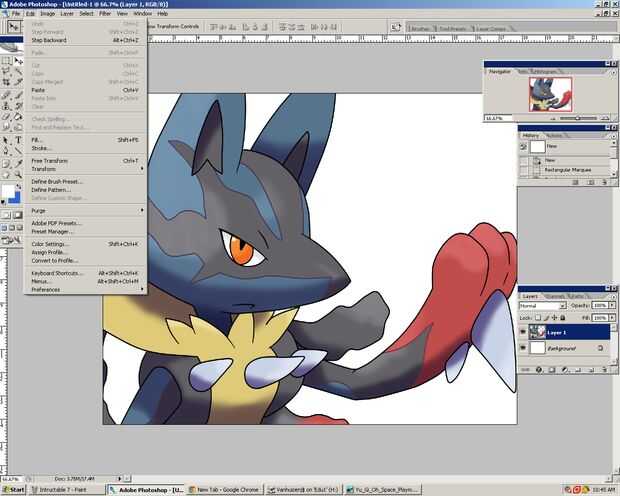Image resolution: width=620 pixels, height=496 pixels.
Task: Expand the Transform submenu
Action: [x=85, y=169]
